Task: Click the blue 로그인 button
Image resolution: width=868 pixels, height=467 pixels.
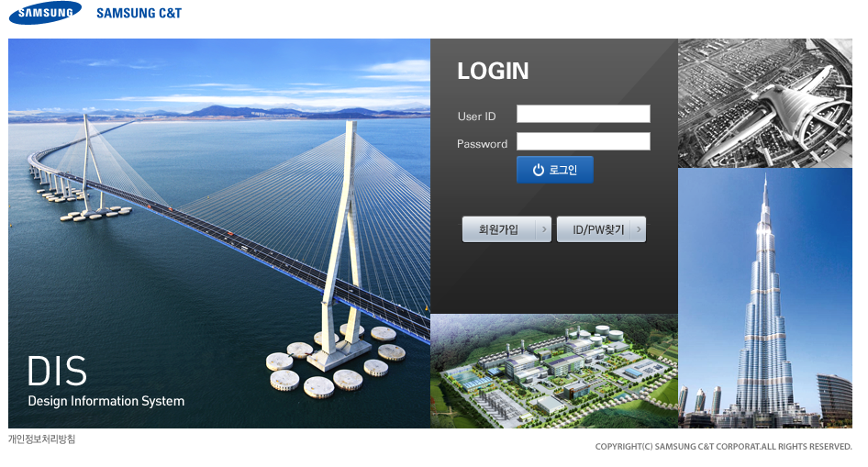Action: tap(555, 170)
